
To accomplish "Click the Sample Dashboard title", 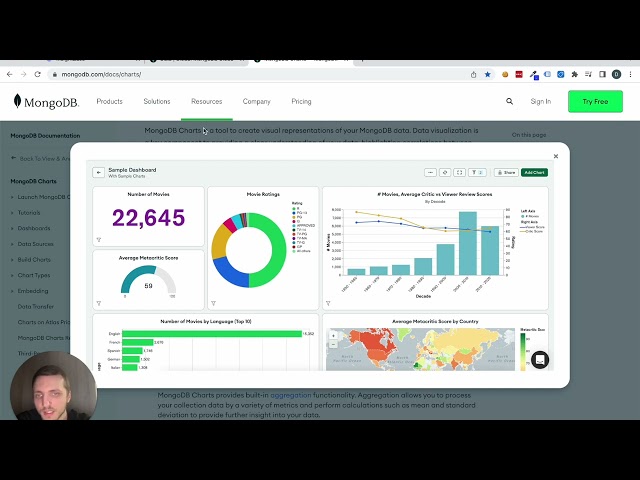I will [132, 170].
